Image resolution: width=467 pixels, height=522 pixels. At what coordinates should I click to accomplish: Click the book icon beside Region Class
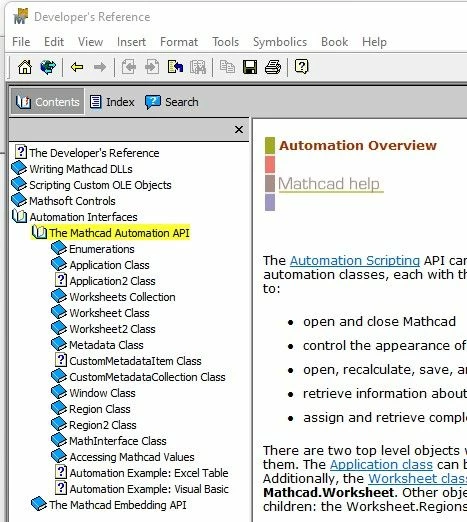59,408
